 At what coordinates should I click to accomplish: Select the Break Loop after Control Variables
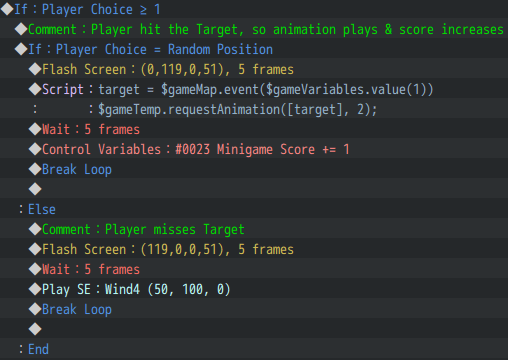coord(254,169)
